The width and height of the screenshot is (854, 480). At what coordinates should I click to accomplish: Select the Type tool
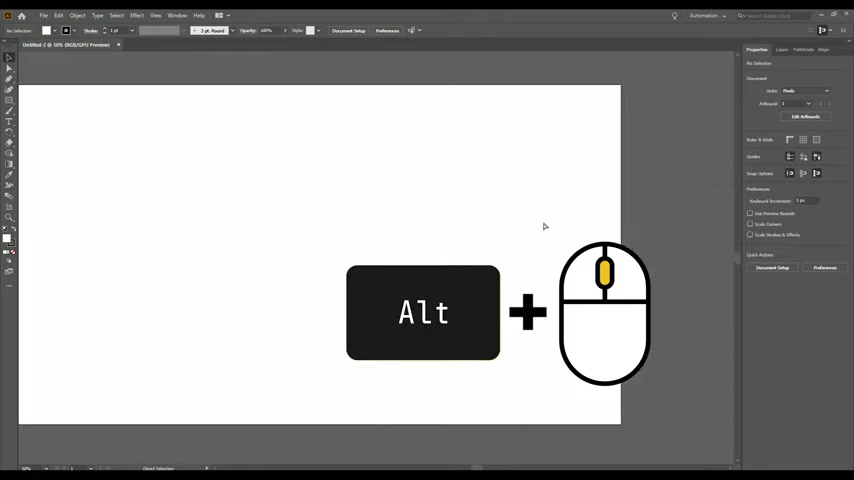click(x=9, y=121)
